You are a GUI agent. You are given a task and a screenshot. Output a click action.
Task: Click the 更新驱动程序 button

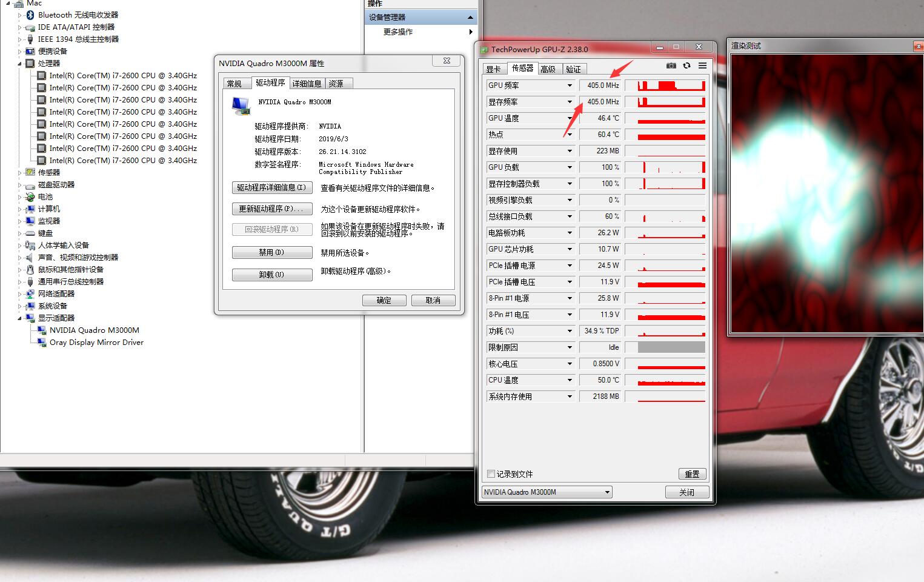tap(272, 209)
